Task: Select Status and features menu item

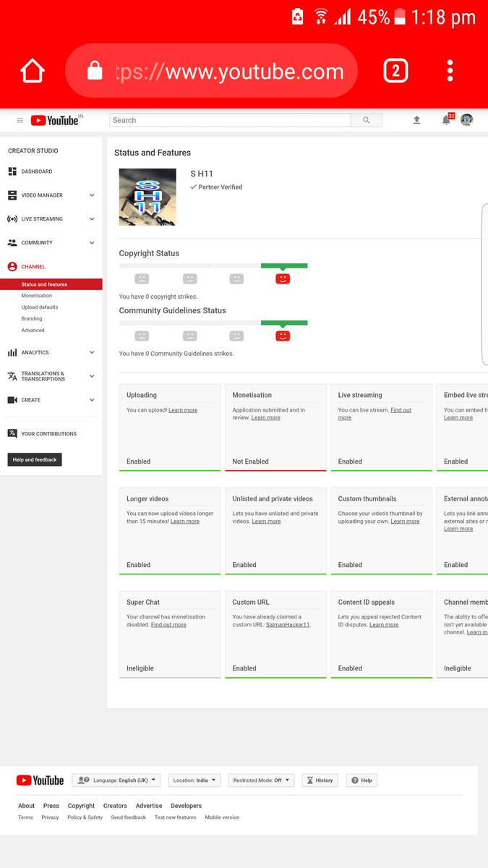Action: coord(51,284)
